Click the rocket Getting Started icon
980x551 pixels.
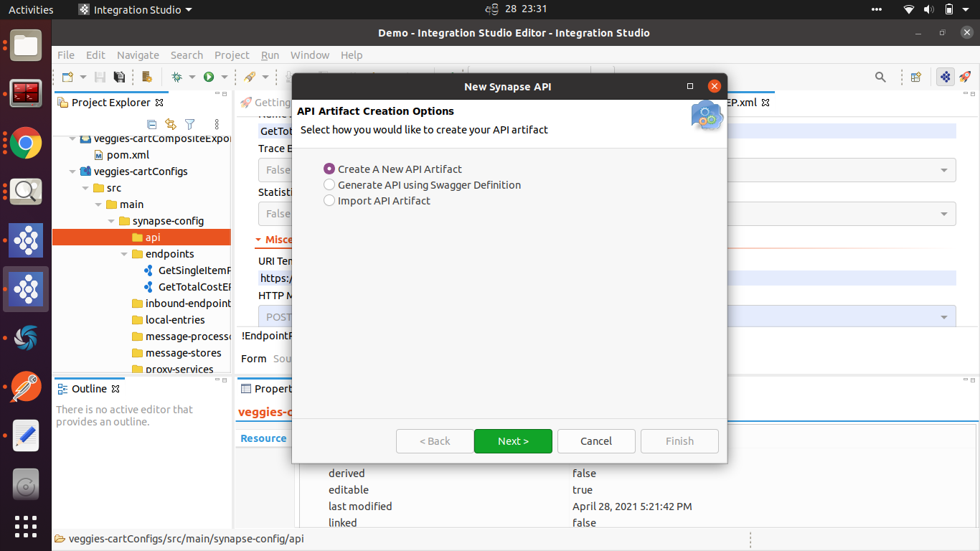(x=965, y=77)
